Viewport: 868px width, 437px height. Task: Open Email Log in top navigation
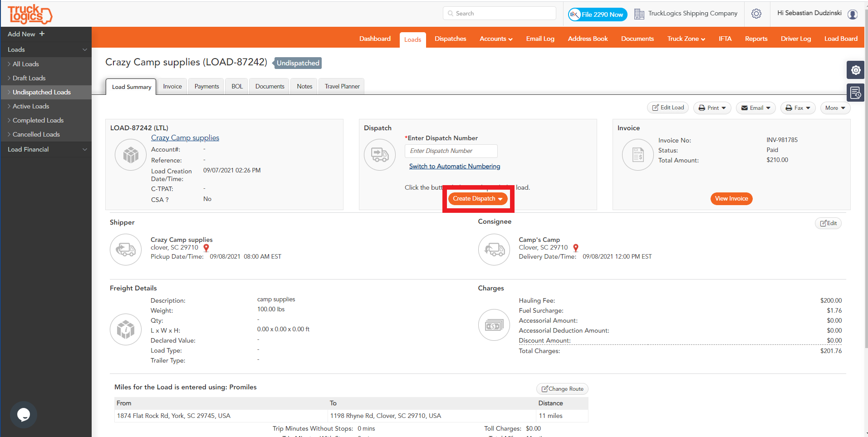[540, 39]
